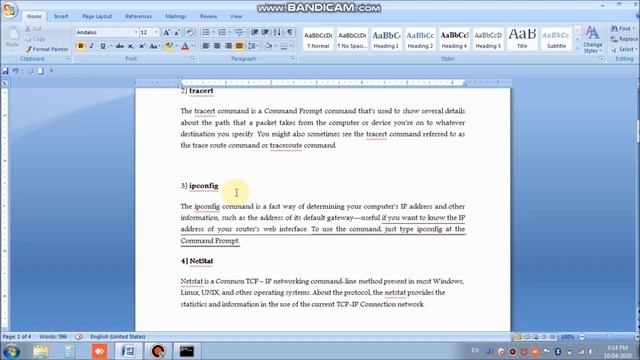The width and height of the screenshot is (640, 360).
Task: Toggle bold formatting
Action: (x=80, y=46)
